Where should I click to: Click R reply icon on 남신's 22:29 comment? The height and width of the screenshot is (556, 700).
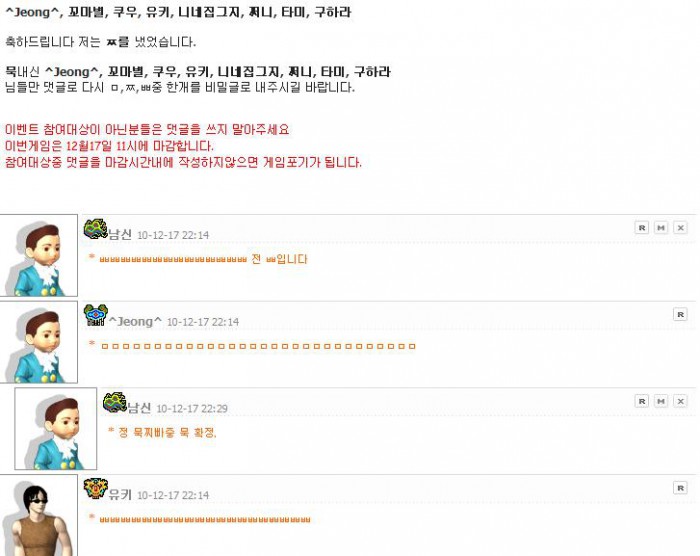click(642, 401)
